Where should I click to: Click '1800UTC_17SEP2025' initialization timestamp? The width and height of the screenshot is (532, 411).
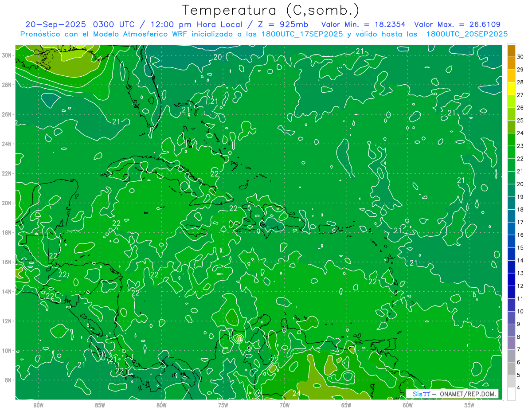point(302,34)
